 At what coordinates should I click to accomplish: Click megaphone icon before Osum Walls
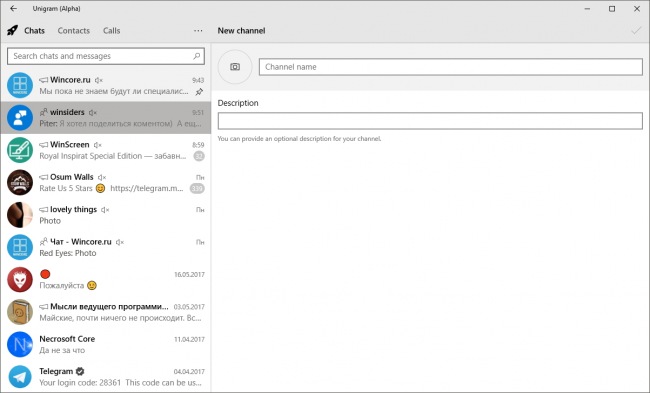pyautogui.click(x=44, y=177)
